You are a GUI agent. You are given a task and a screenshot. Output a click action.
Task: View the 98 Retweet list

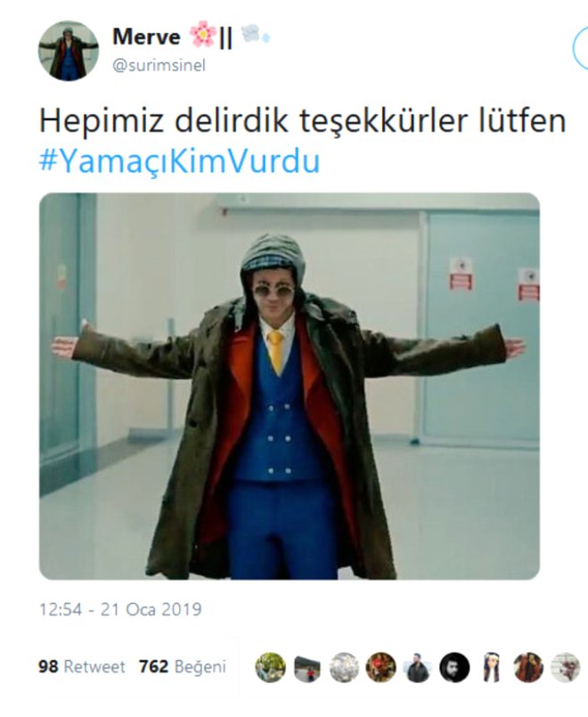[x=81, y=667]
